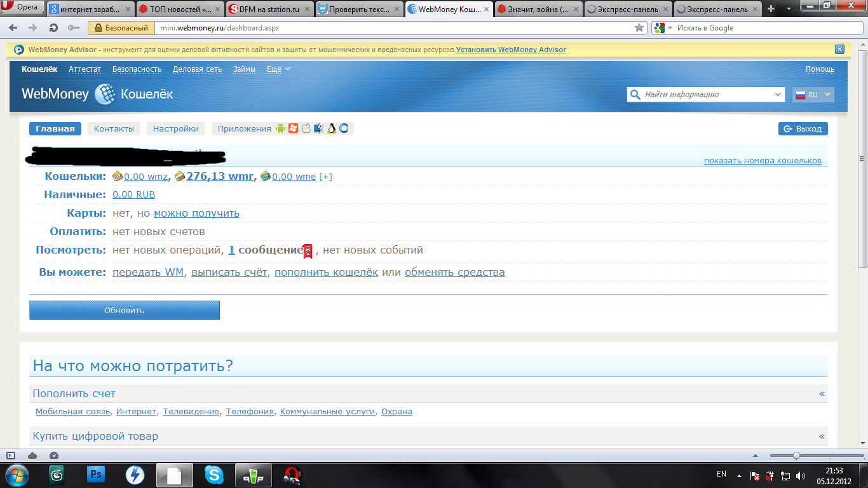This screenshot has width=868, height=488.
Task: Click the Установить WebMoney Advisor link
Action: coord(511,50)
